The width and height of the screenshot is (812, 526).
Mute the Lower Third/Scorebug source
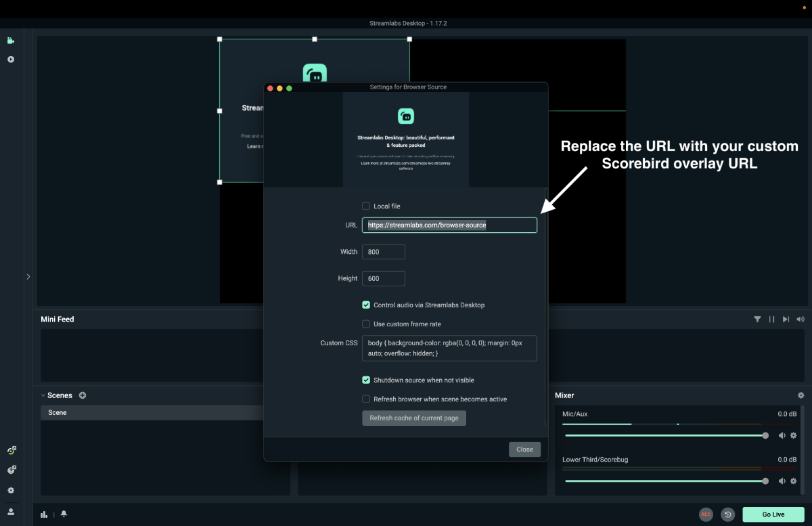[782, 481]
